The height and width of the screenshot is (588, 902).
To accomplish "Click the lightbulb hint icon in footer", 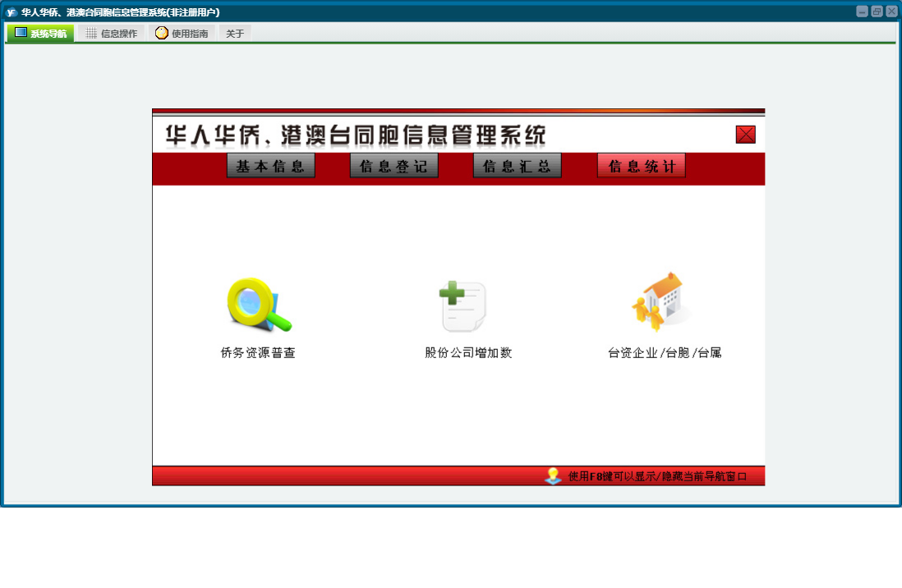I will (553, 475).
